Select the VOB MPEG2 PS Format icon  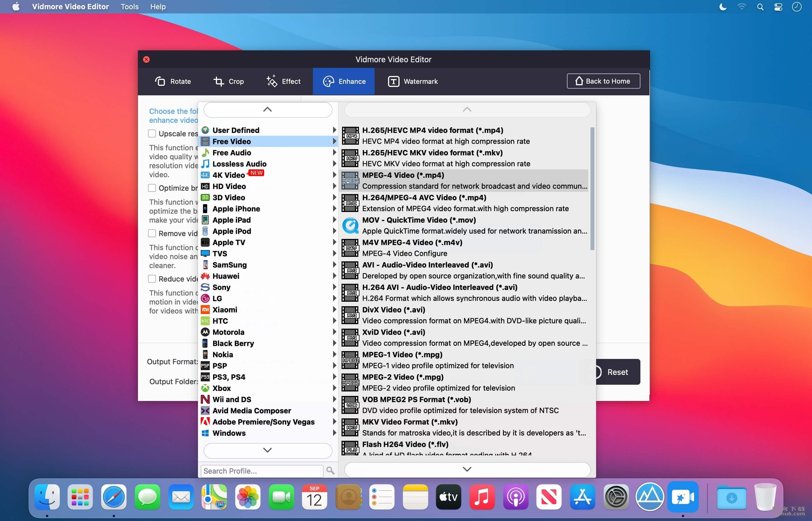350,405
